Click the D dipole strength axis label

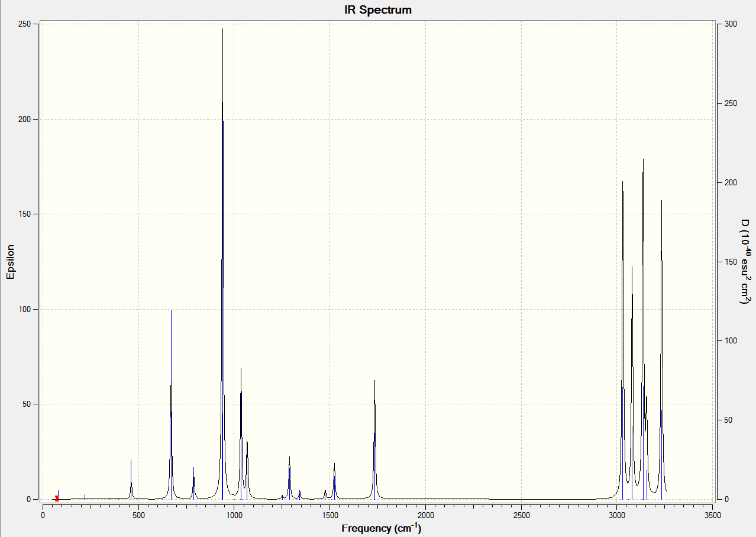pos(745,261)
